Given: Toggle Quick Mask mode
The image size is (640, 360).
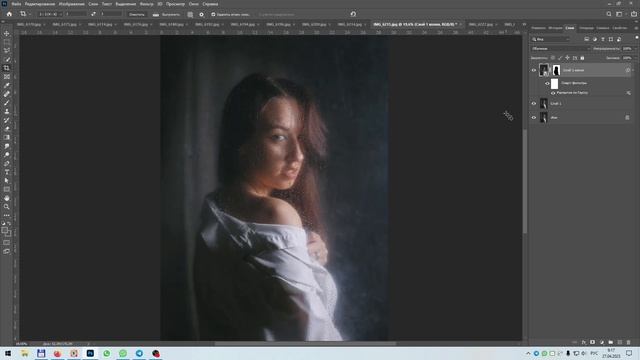Looking at the screenshot, I should (x=7, y=243).
